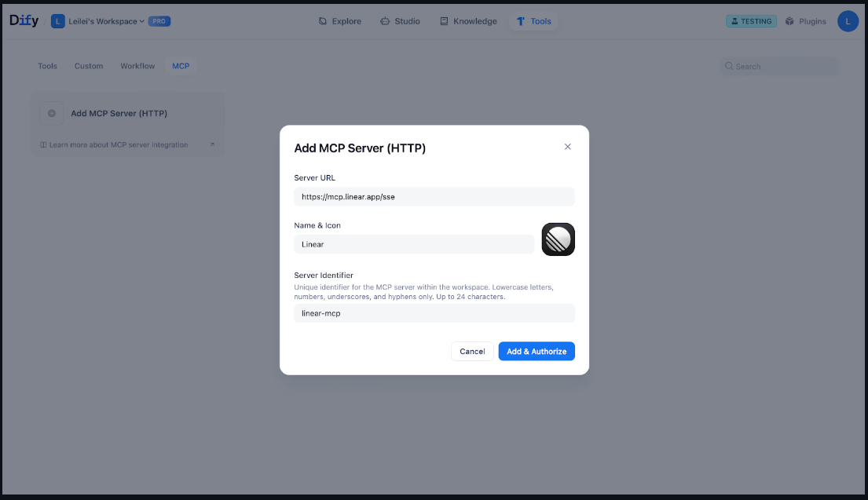Open the user avatar menu
The height and width of the screenshot is (500, 868).
848,21
